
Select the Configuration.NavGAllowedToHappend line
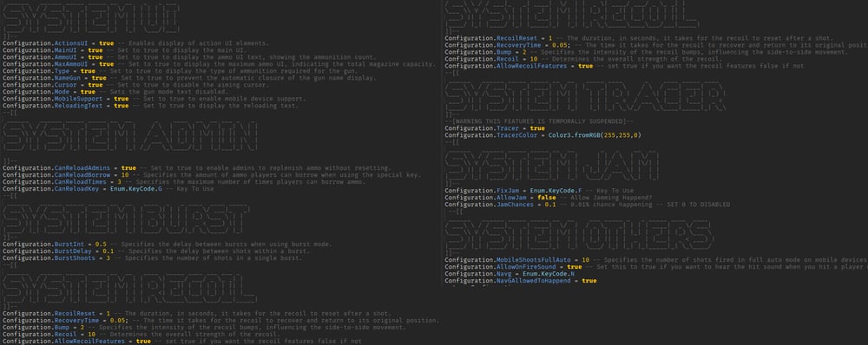click(521, 281)
